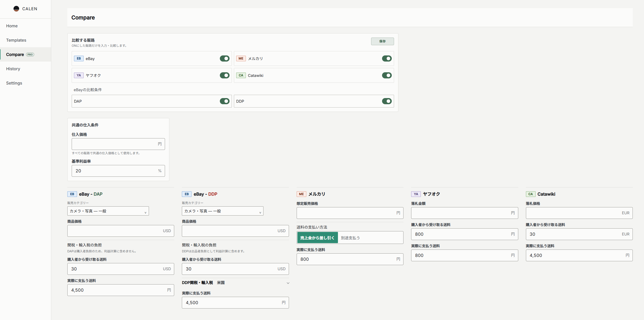Click the EB badge beside eBay - DAP heading
Screen dimensions: 644x320
click(72, 194)
